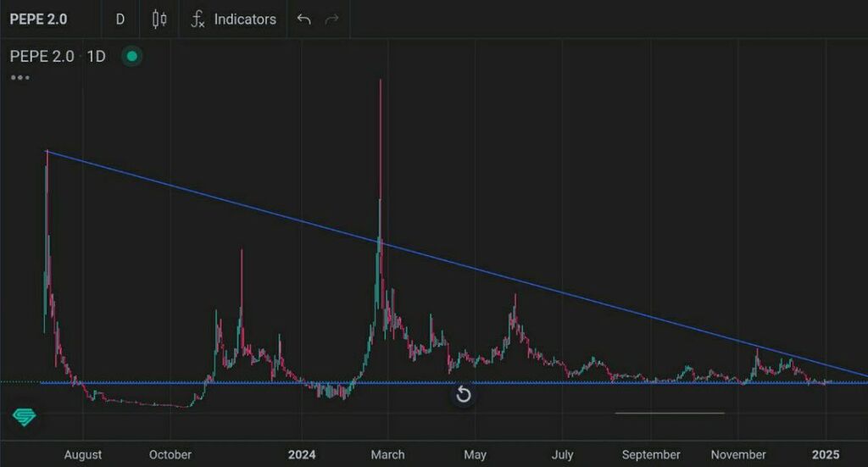
Task: Click the 2025 label on time axis
Action: click(x=826, y=454)
